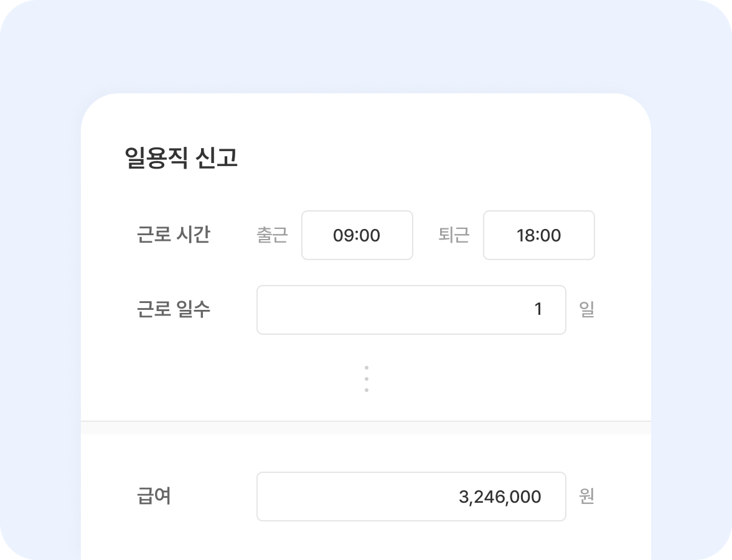
Task: Click the 18:00 time value
Action: click(538, 236)
